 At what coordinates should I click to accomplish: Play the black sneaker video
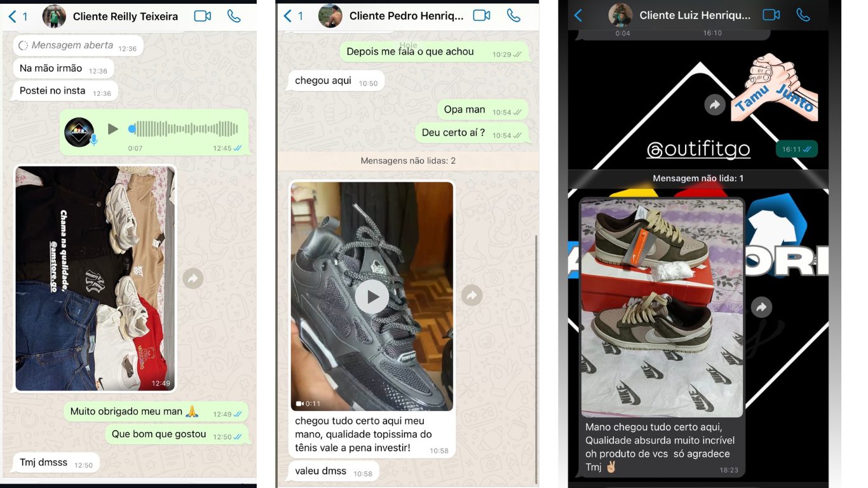pos(372,297)
